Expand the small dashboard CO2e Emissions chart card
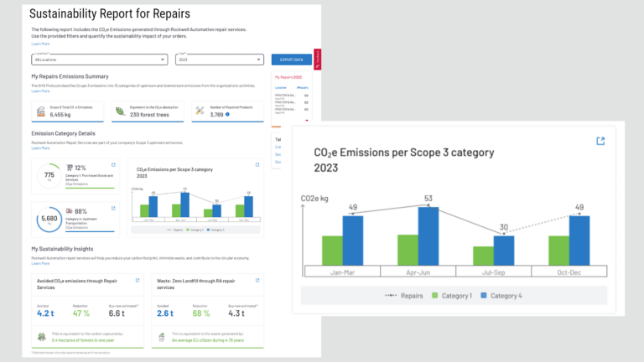644x362 pixels. [x=257, y=165]
